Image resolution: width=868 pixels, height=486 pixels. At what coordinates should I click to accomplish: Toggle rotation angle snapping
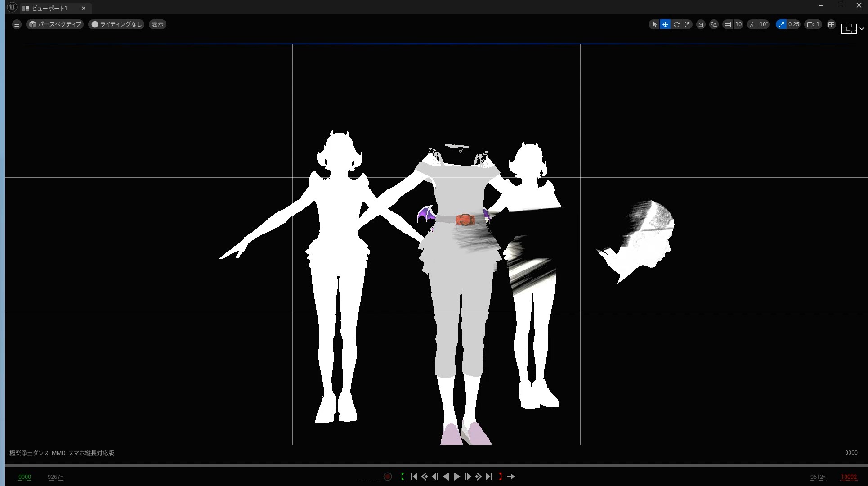(752, 24)
